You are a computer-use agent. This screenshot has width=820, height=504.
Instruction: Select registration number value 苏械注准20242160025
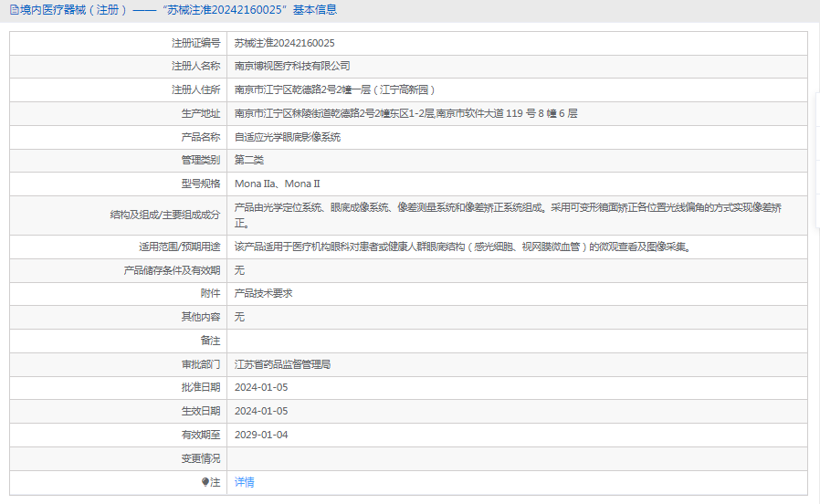tap(285, 43)
